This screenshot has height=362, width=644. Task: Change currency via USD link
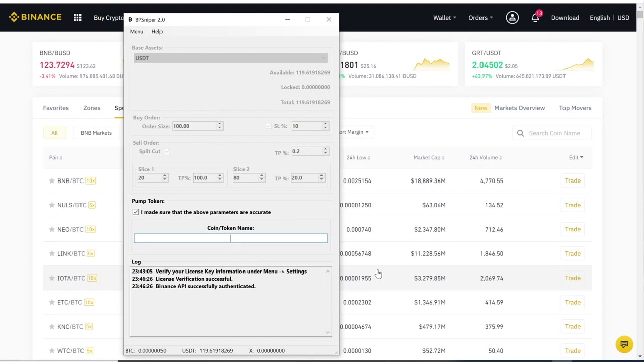[623, 18]
